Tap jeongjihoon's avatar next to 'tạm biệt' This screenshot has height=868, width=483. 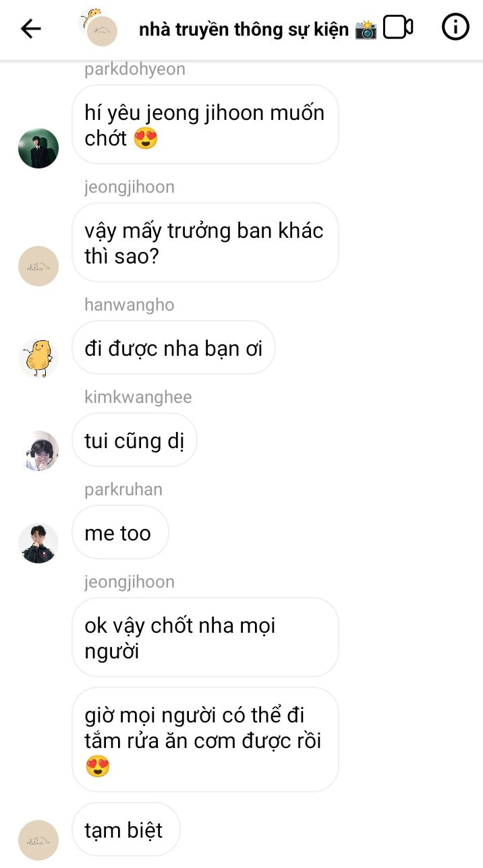pos(38,840)
